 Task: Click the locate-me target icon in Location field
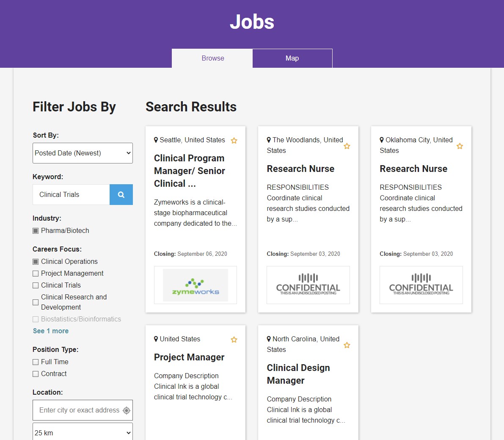127,410
